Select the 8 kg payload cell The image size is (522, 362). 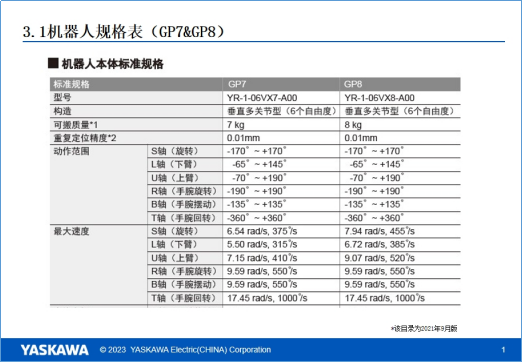(x=353, y=125)
